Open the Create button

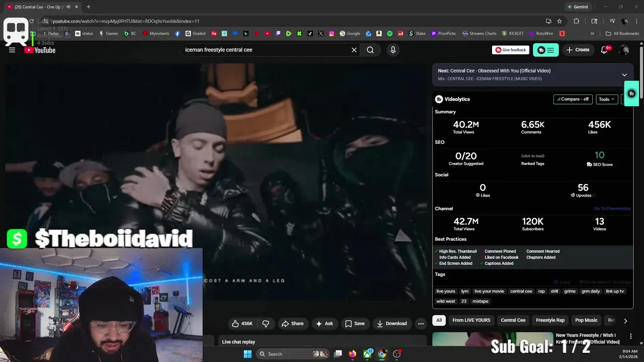coord(578,50)
